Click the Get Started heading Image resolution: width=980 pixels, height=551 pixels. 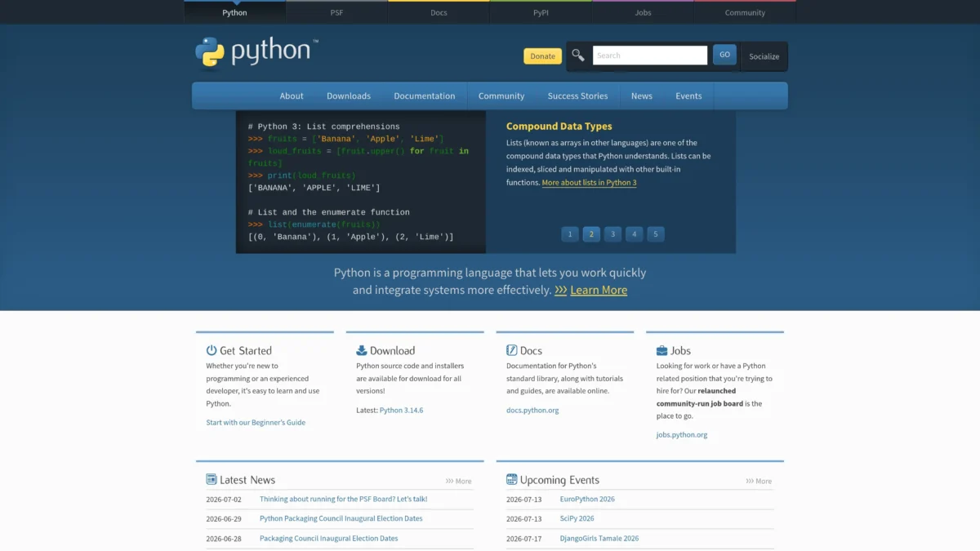pos(246,350)
